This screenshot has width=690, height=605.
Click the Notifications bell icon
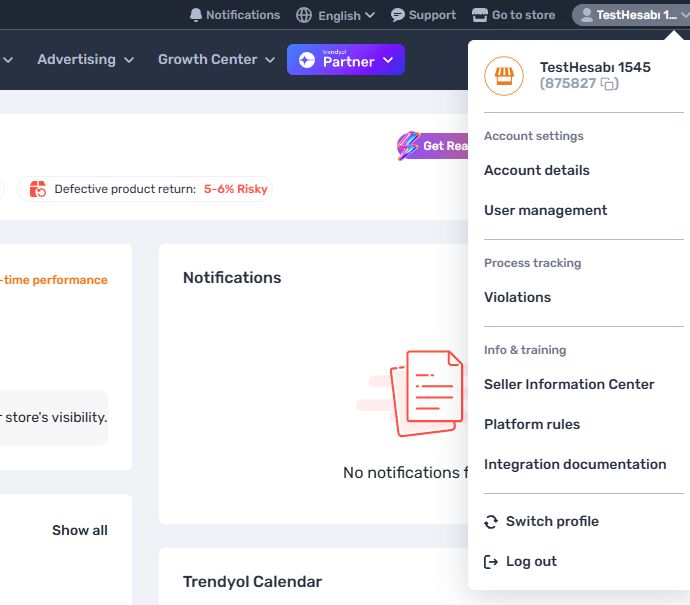195,15
